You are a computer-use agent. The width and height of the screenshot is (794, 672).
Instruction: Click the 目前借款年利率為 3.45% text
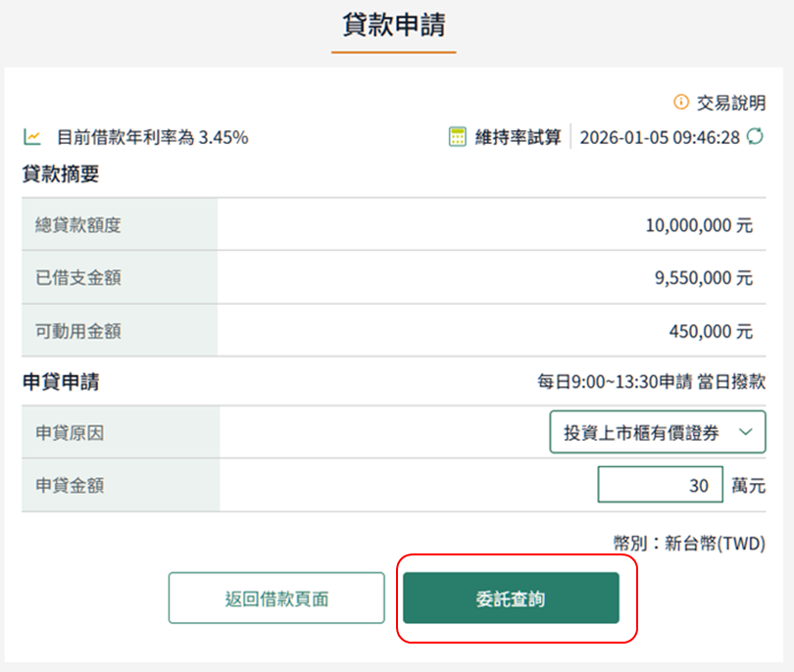pyautogui.click(x=152, y=137)
